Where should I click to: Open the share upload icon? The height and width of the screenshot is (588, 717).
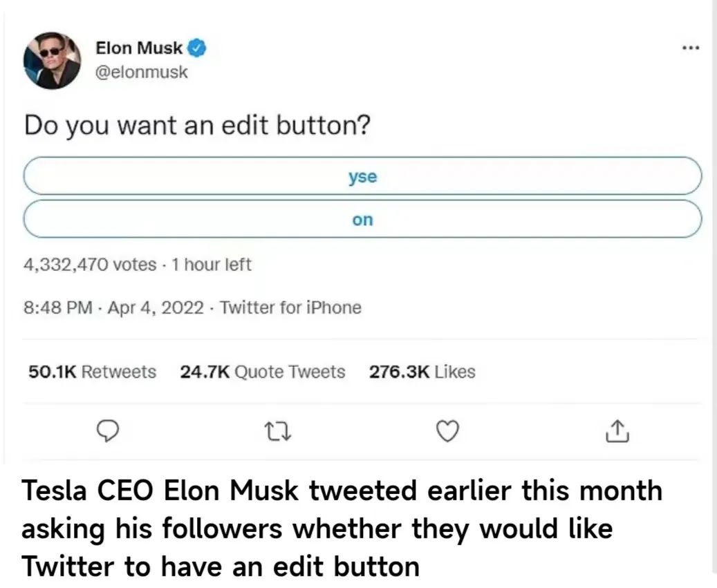pyautogui.click(x=617, y=431)
